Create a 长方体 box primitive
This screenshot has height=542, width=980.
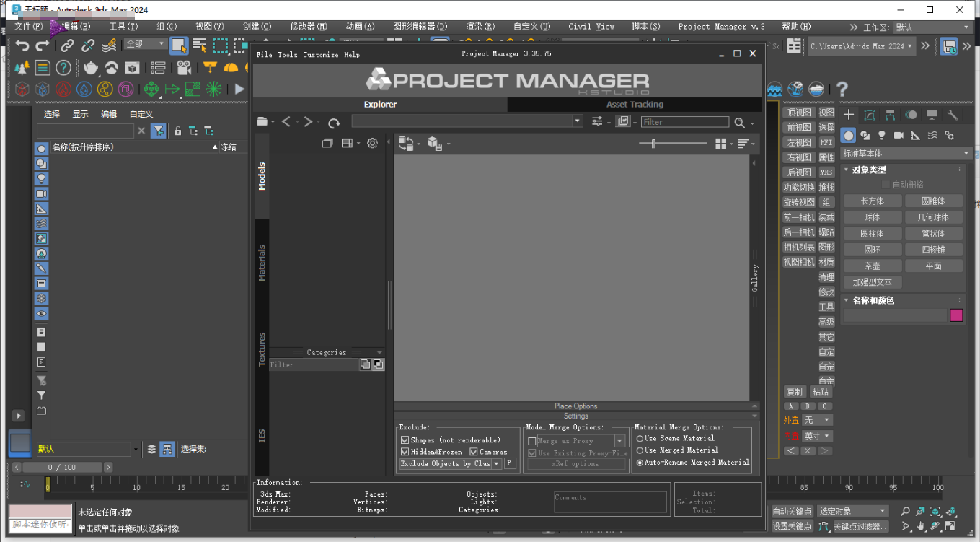[x=873, y=201]
